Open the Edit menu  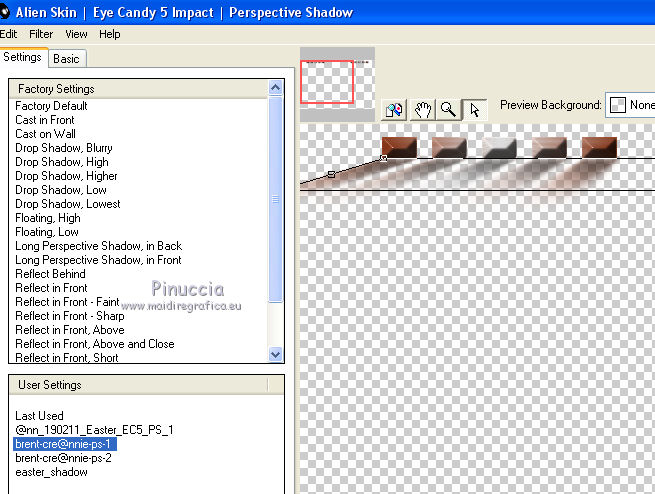(8, 34)
